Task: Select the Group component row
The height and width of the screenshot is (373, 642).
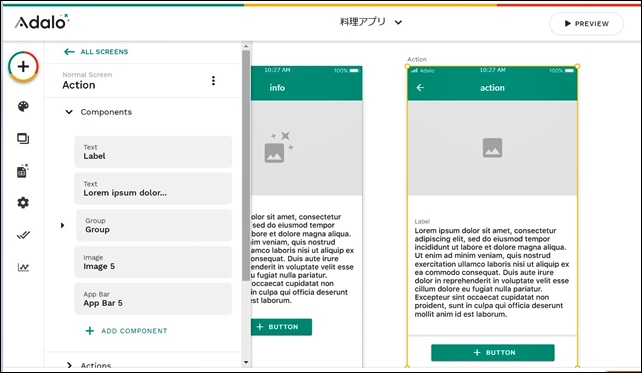Action: tap(154, 225)
